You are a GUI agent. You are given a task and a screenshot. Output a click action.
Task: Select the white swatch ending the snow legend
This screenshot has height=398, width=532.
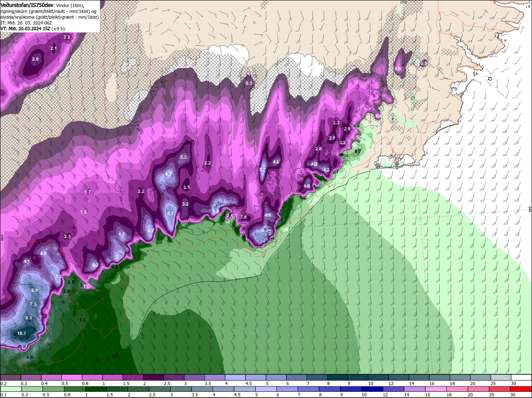(x=522, y=377)
